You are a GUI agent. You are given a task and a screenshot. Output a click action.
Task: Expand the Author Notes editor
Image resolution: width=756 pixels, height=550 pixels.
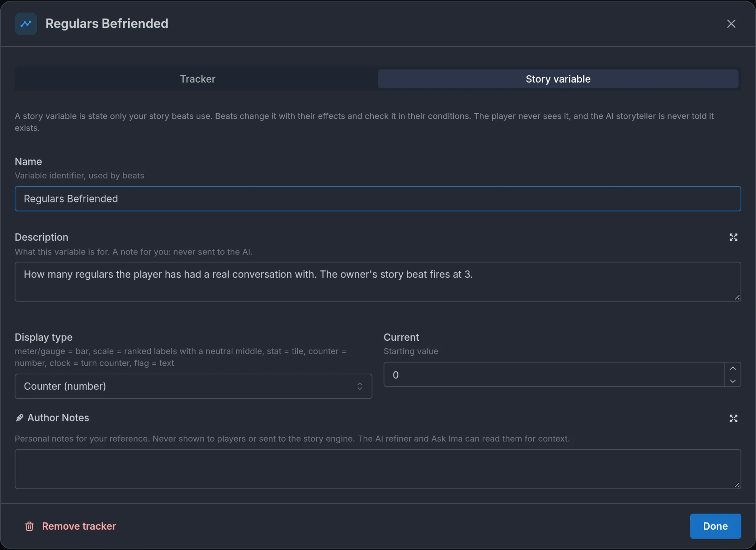[733, 418]
